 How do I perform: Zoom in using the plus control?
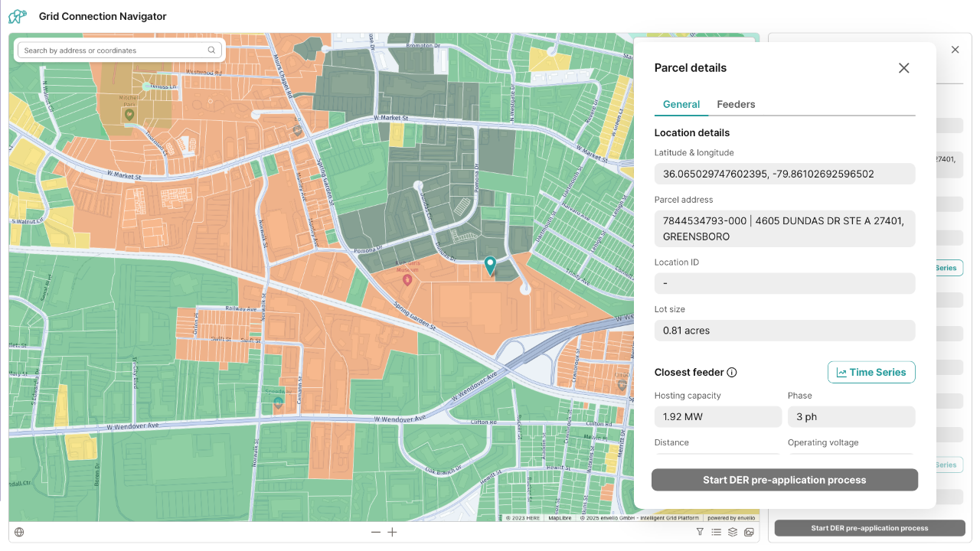click(x=392, y=531)
